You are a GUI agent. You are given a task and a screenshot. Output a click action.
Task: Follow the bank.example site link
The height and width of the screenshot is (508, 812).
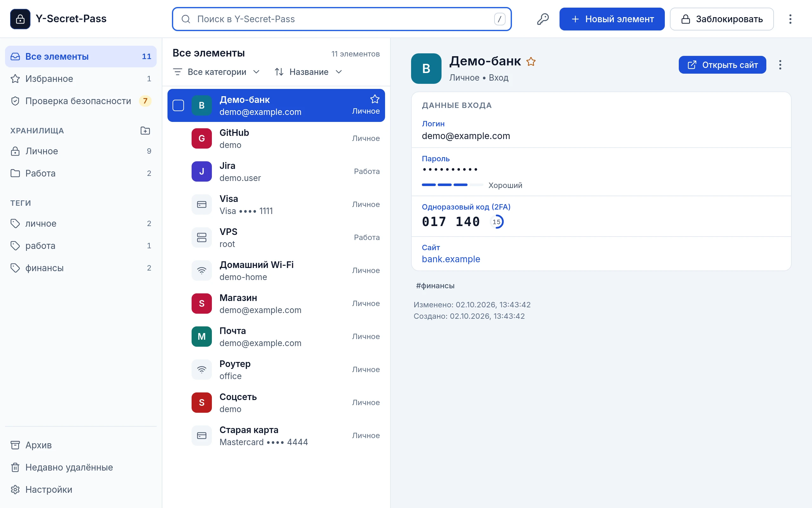click(451, 259)
